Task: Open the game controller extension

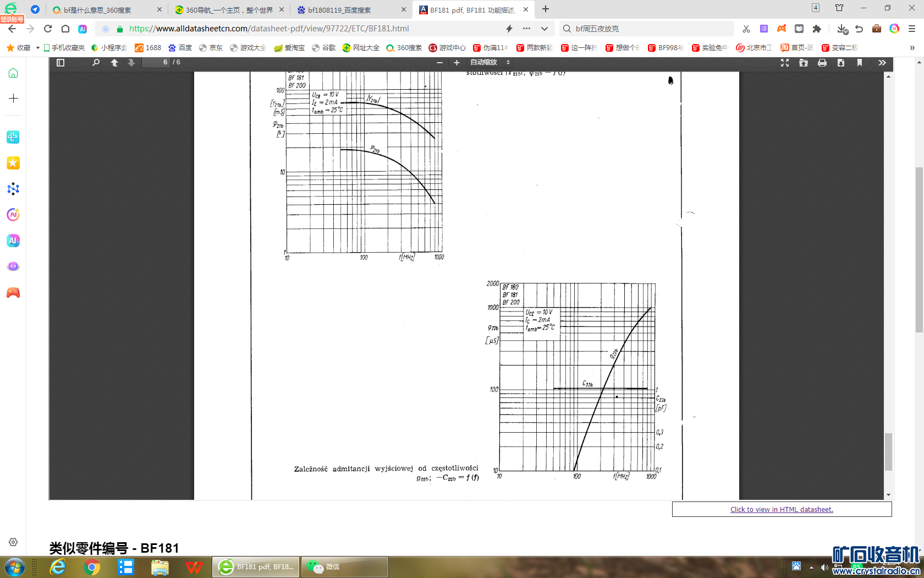Action: [x=782, y=29]
